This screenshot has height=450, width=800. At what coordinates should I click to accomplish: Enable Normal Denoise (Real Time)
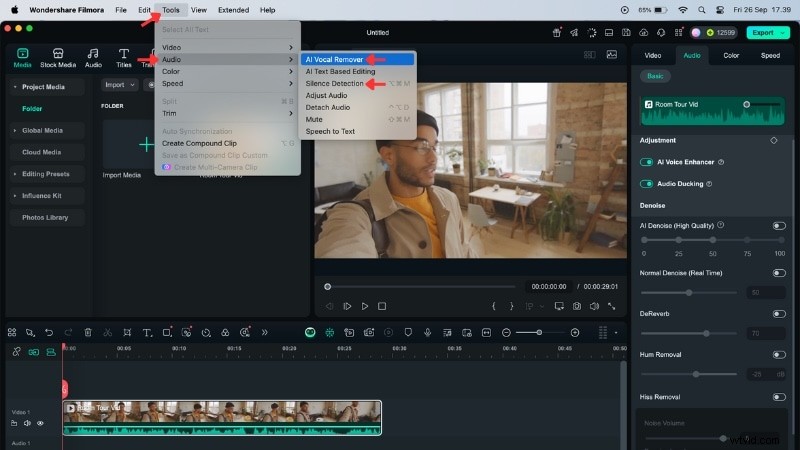[779, 273]
